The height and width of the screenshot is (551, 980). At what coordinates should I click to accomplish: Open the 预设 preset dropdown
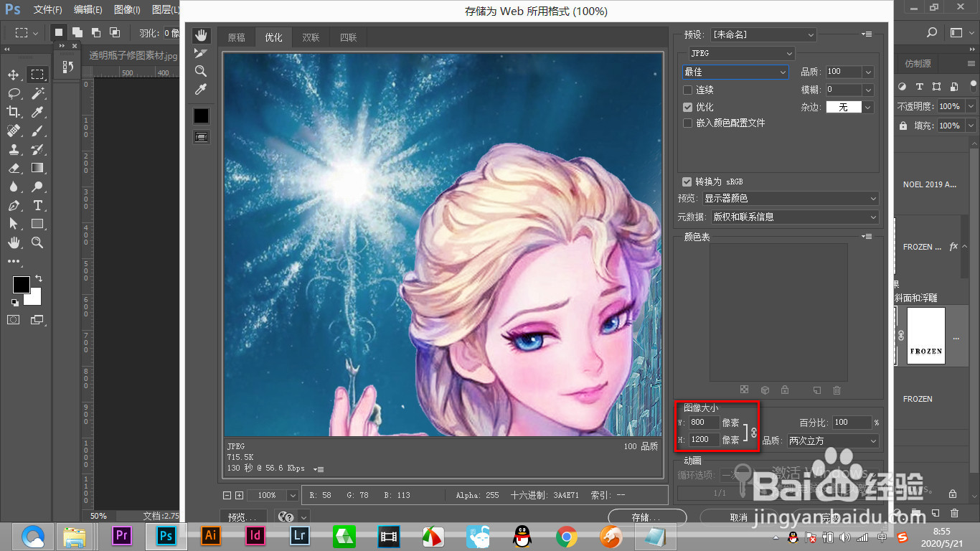[x=763, y=34]
